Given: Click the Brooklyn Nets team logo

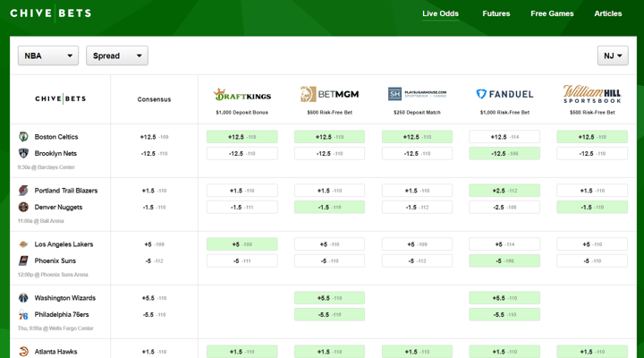Looking at the screenshot, I should (x=23, y=153).
